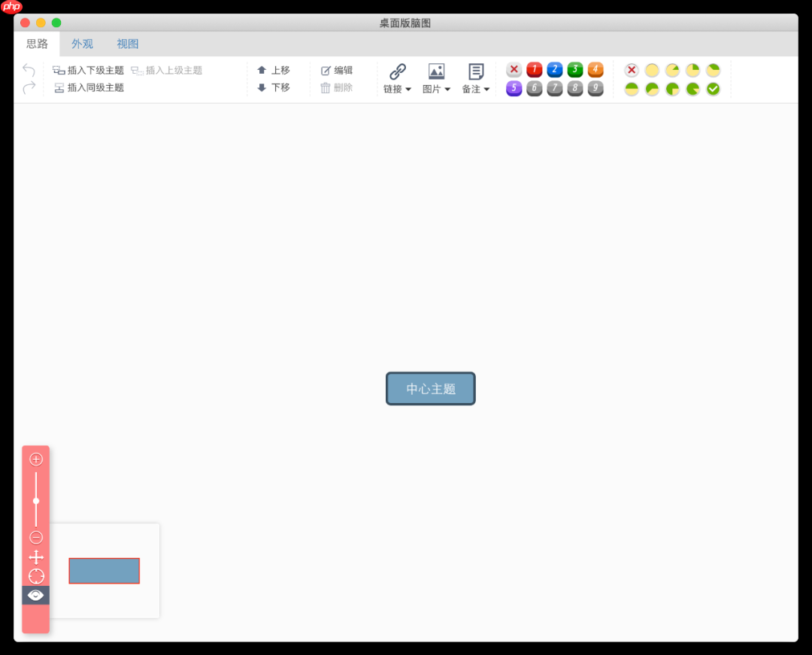Viewport: 812px width, 655px height.
Task: Set progress to empty yellow circle
Action: point(652,70)
